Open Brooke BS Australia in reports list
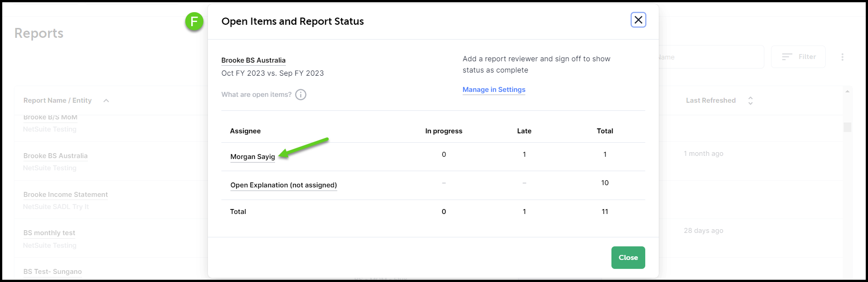 click(55, 156)
